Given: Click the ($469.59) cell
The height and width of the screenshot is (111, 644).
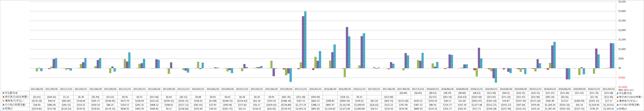Looking at the screenshot, I should pos(345,101).
